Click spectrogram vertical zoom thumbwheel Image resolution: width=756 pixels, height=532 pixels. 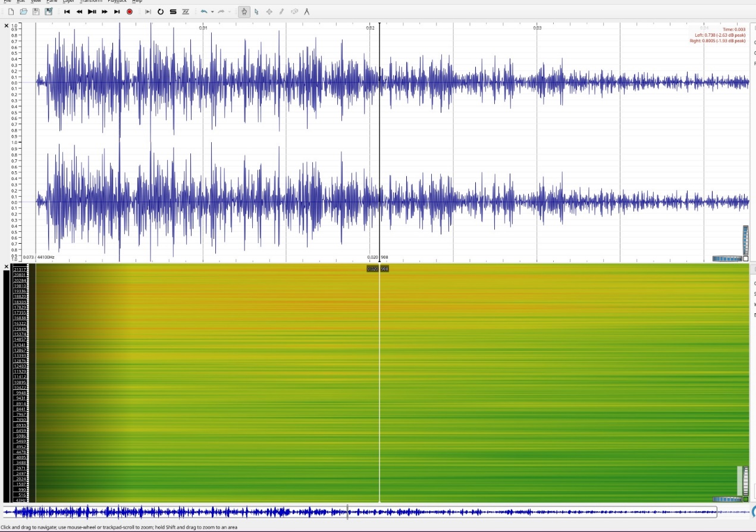click(x=746, y=481)
